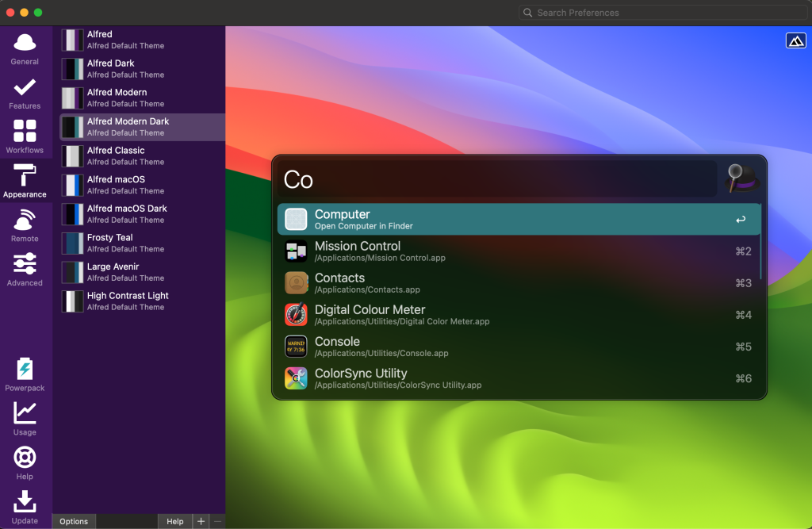Apply the Frosty Teal theme
812x529 pixels.
(143, 243)
